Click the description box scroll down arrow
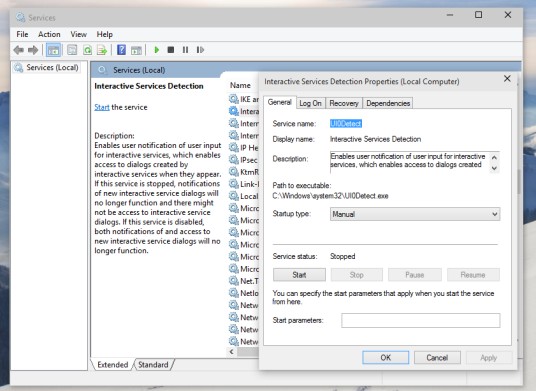 tap(494, 168)
